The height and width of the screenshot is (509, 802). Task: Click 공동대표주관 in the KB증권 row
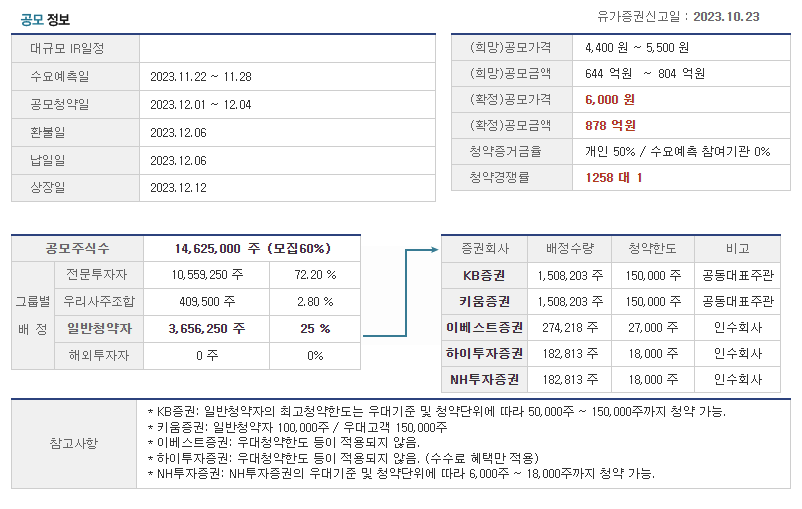tap(738, 276)
